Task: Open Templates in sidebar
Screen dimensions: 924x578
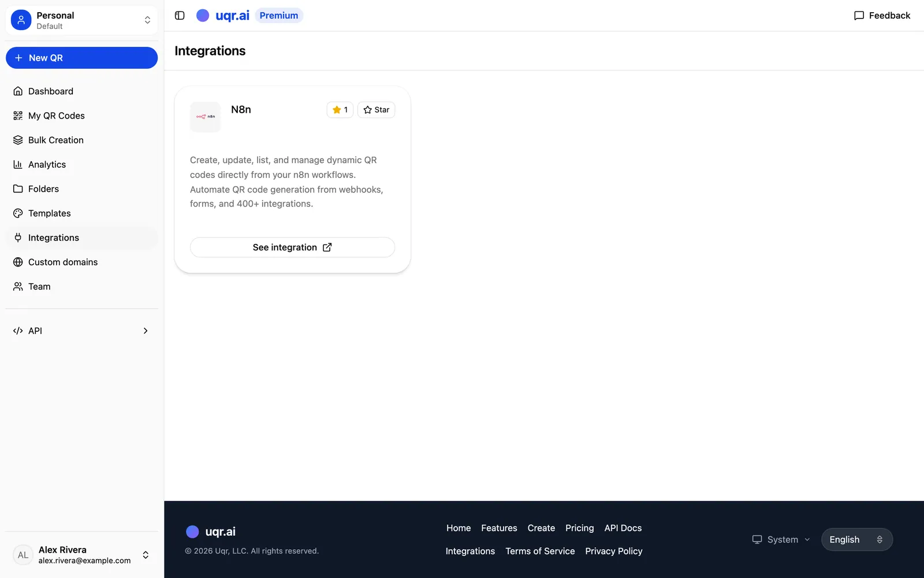Action: tap(81, 213)
